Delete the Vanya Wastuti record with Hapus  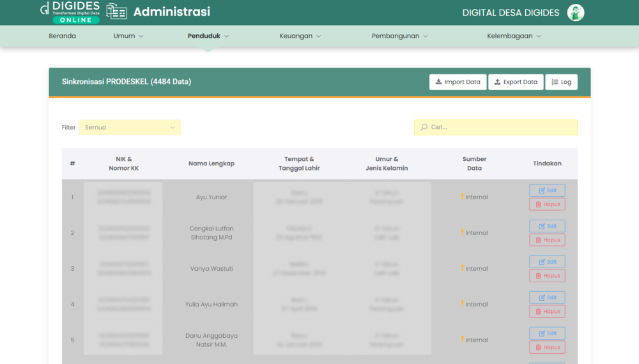[547, 276]
